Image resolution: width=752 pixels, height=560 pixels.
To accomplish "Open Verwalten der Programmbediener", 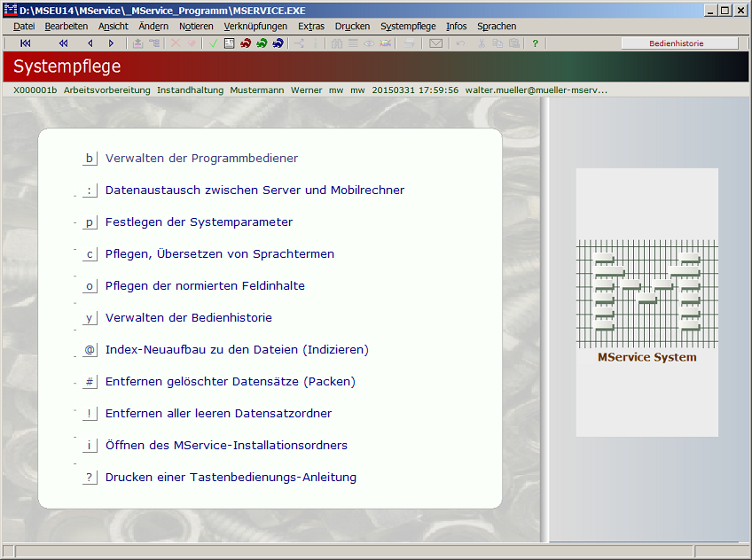I will pyautogui.click(x=201, y=159).
